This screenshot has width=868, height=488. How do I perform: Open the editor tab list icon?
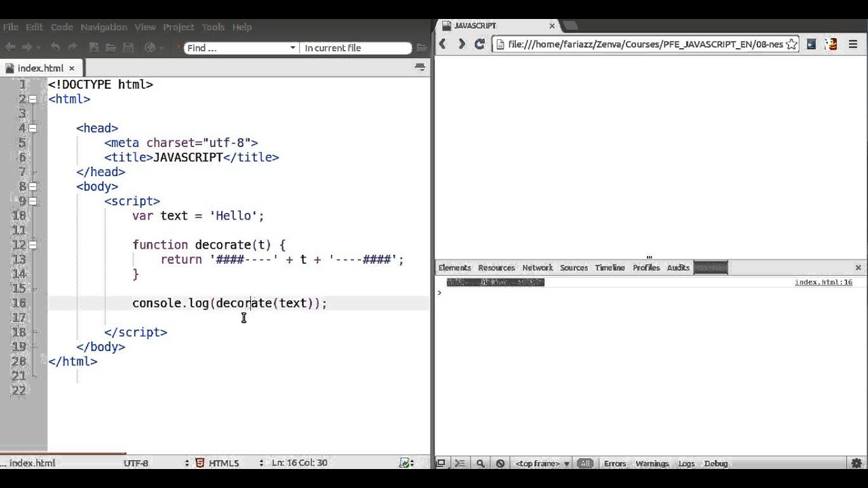[x=420, y=67]
